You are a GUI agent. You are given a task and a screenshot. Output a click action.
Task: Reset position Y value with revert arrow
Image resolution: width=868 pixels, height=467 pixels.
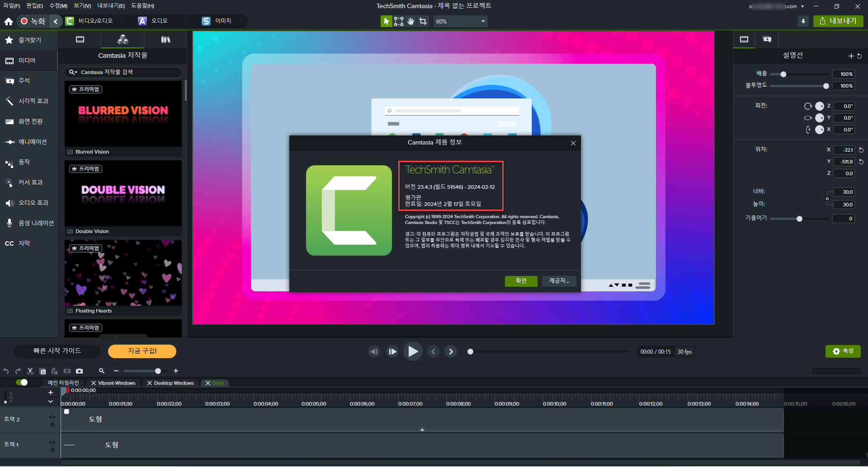861,162
